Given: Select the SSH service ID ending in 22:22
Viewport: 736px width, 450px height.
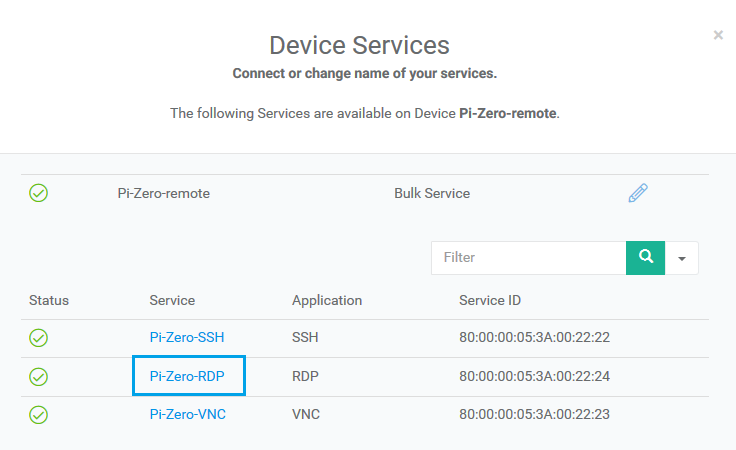Looking at the screenshot, I should (534, 337).
